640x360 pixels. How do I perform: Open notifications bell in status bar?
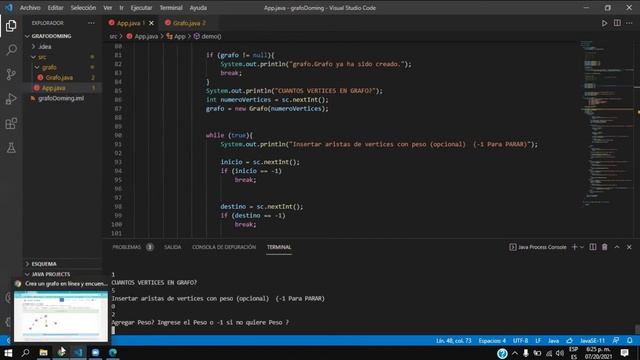point(630,340)
